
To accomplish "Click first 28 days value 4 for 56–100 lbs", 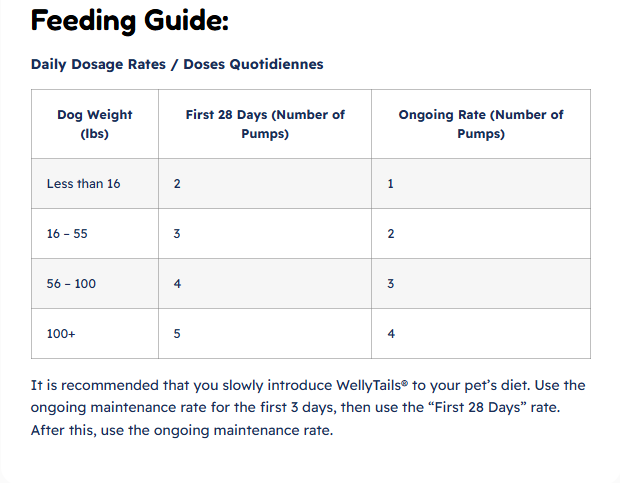I will click(x=265, y=284).
